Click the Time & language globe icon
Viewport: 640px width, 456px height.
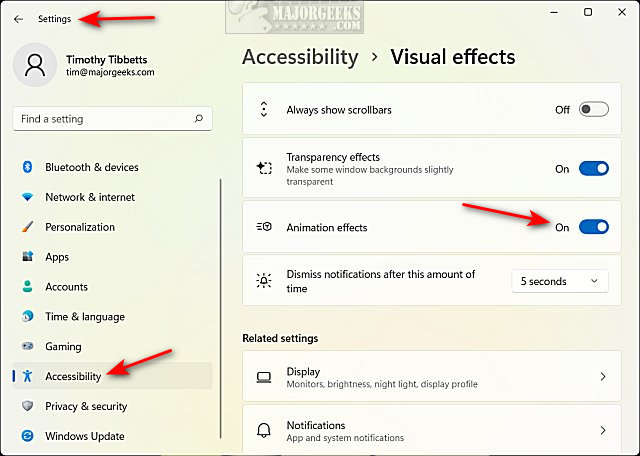point(27,317)
